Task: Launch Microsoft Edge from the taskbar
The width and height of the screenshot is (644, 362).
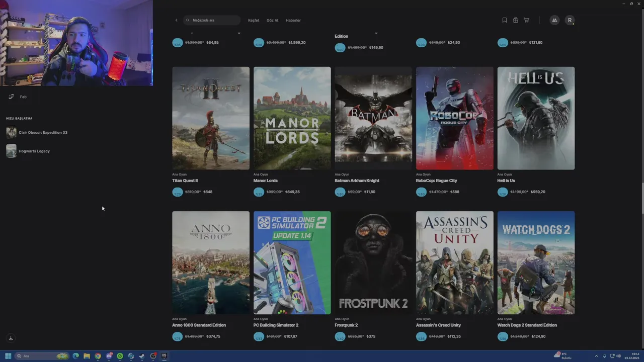Action: tap(75, 356)
